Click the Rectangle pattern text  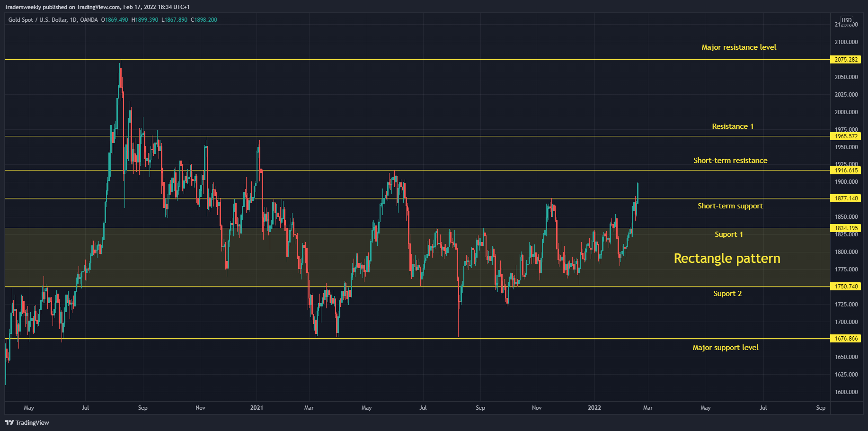point(727,259)
